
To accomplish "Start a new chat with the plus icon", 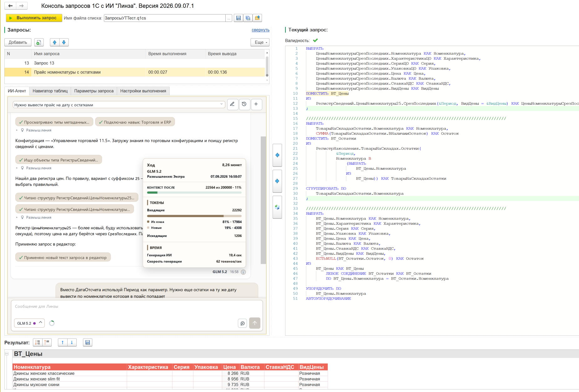I will (x=256, y=104).
